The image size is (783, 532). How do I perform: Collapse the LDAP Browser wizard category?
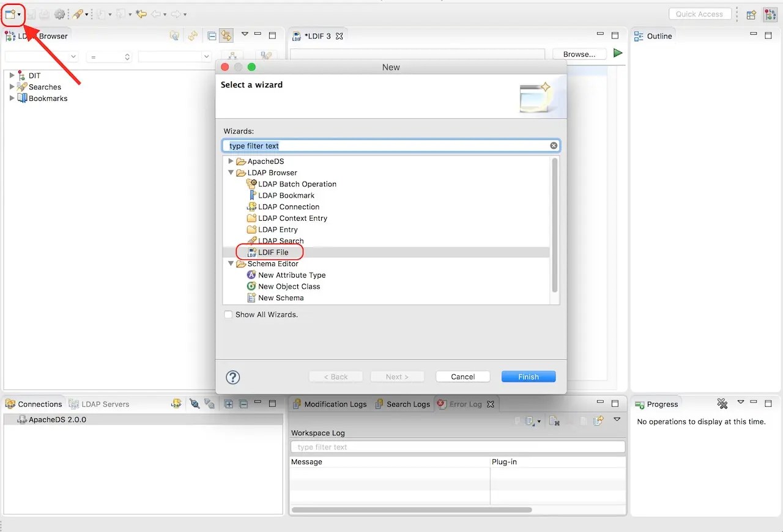point(231,172)
